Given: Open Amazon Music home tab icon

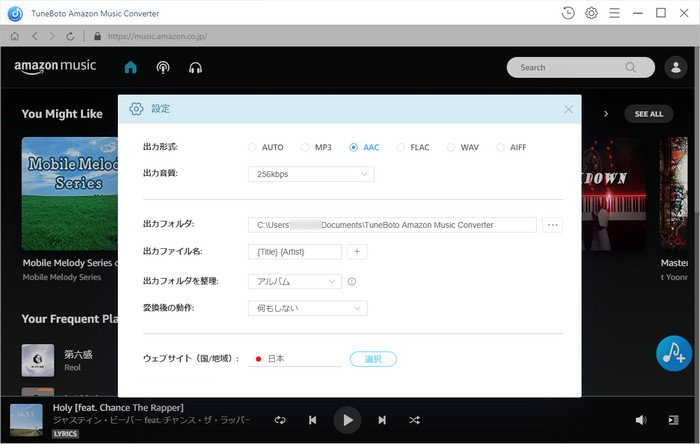Looking at the screenshot, I should (x=130, y=67).
